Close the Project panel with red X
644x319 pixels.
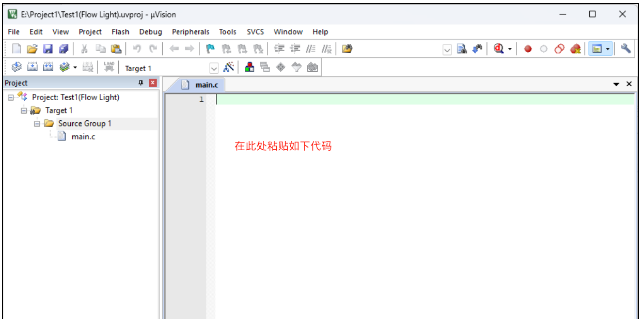[x=152, y=83]
